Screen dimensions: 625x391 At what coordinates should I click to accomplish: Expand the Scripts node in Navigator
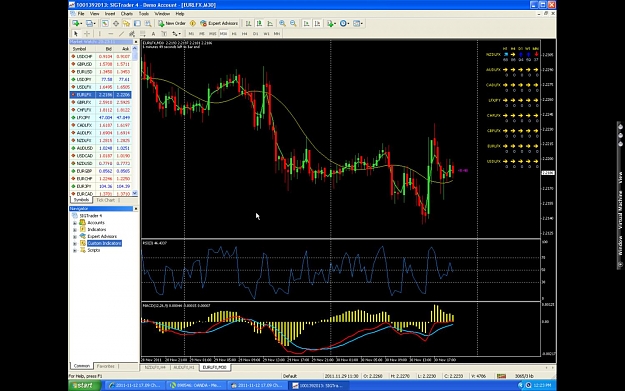pyautogui.click(x=75, y=251)
